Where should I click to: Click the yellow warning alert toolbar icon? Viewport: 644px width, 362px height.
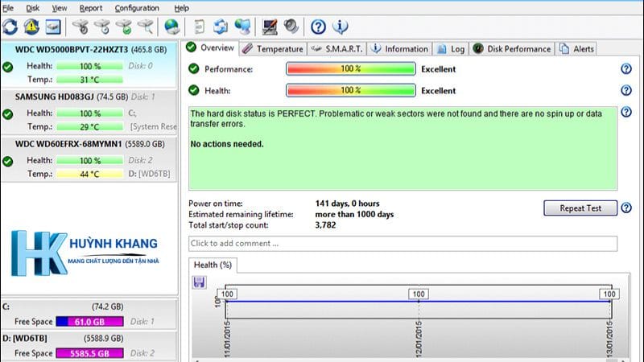point(31,27)
